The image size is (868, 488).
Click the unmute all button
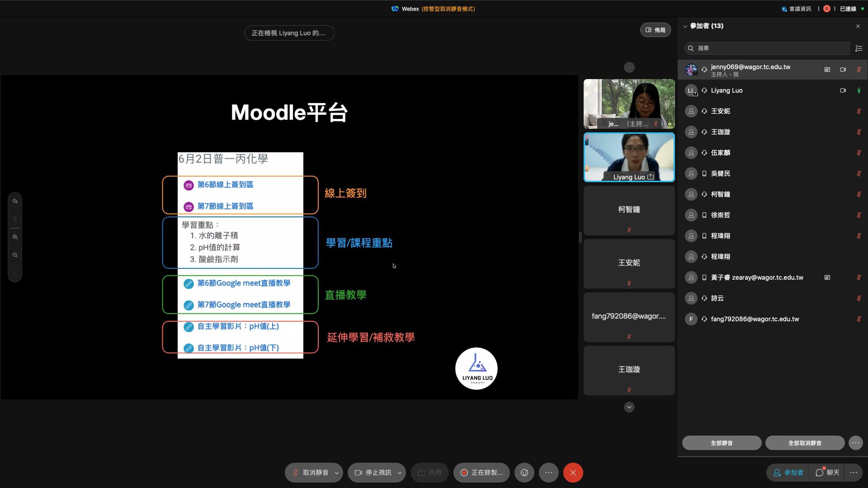805,443
